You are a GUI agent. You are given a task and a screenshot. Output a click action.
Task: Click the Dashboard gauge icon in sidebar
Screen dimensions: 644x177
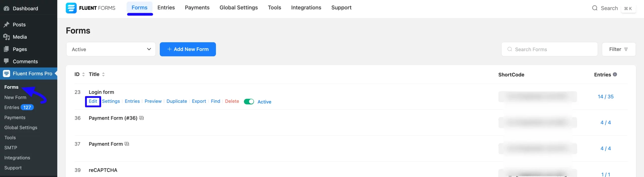[6, 8]
